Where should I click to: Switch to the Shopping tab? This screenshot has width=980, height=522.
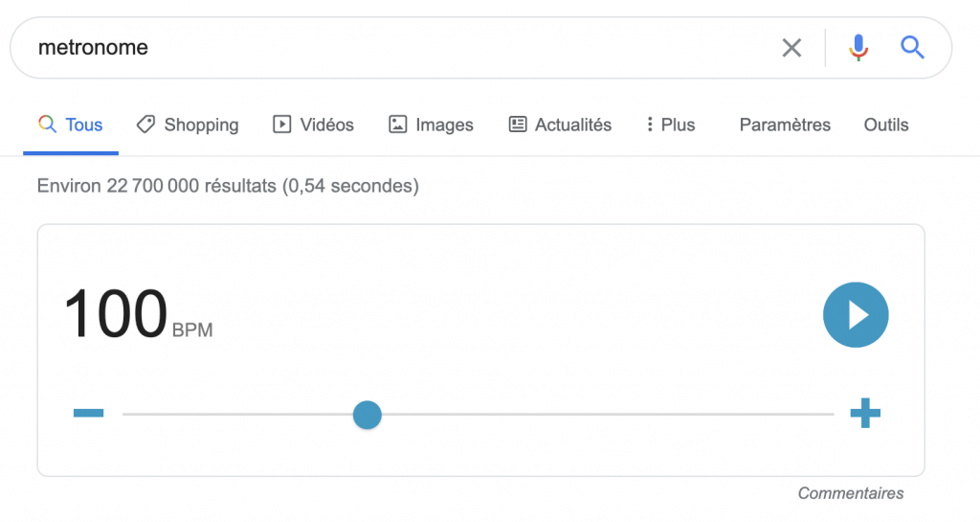click(x=188, y=125)
